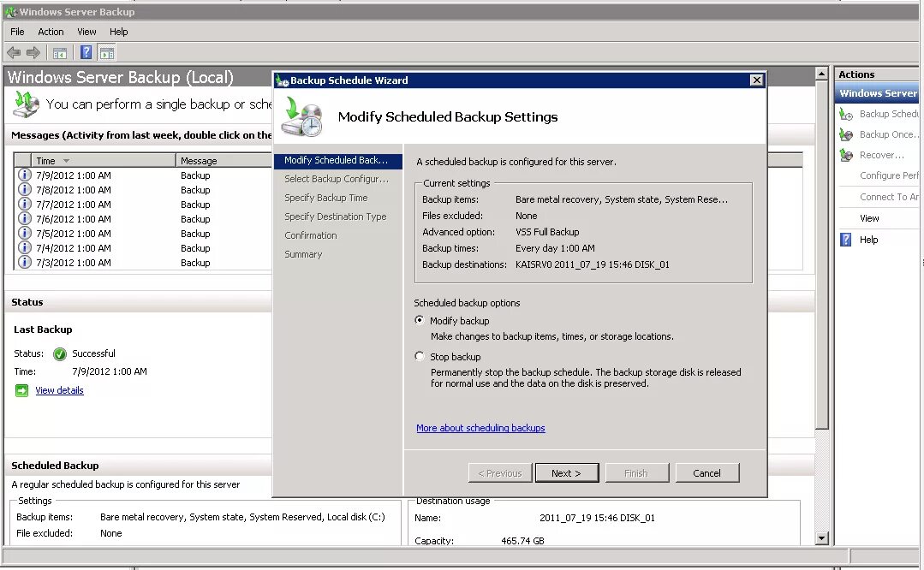This screenshot has width=924, height=570.
Task: Click scroll down arrow of main pane
Action: click(x=821, y=537)
